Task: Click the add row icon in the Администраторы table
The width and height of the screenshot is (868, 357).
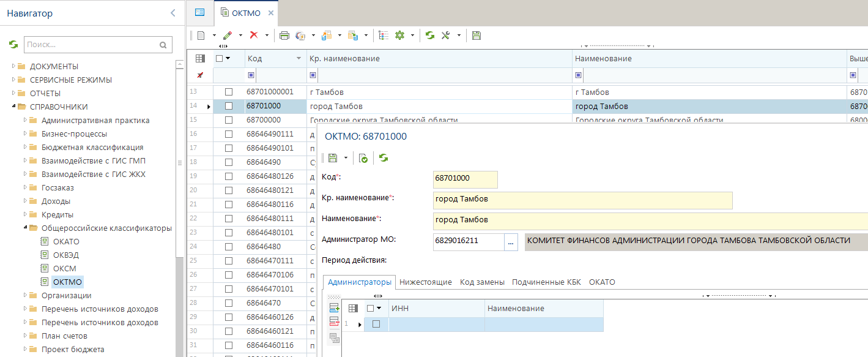Action: 334,307
